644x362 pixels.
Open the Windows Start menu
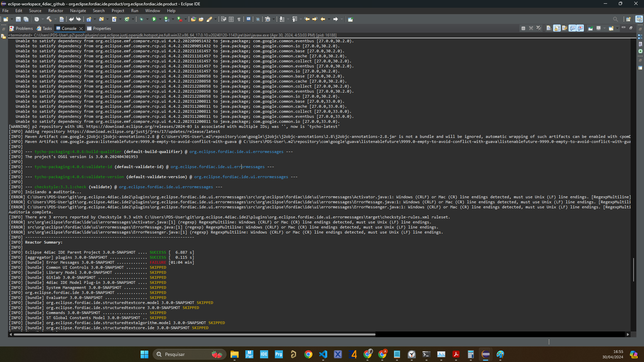coord(144,354)
